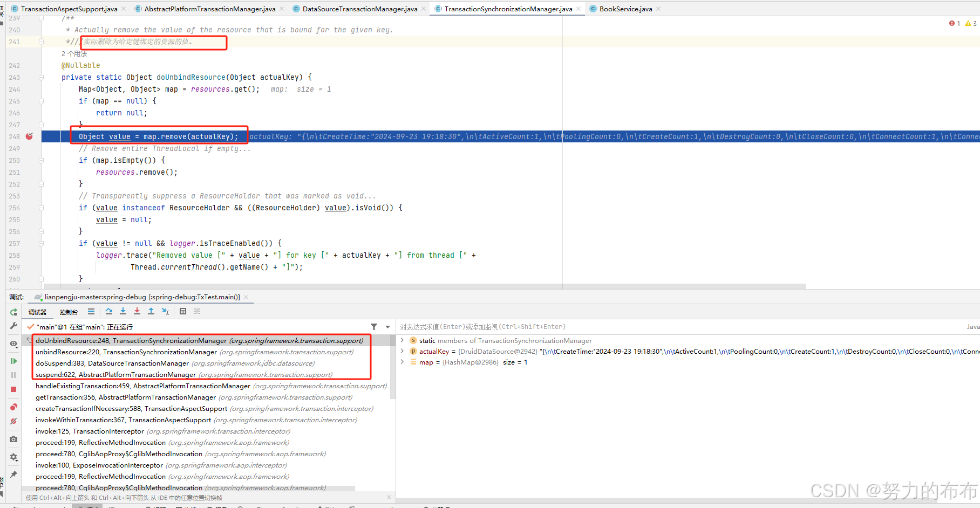
Task: Show the execution point
Action: [91, 312]
